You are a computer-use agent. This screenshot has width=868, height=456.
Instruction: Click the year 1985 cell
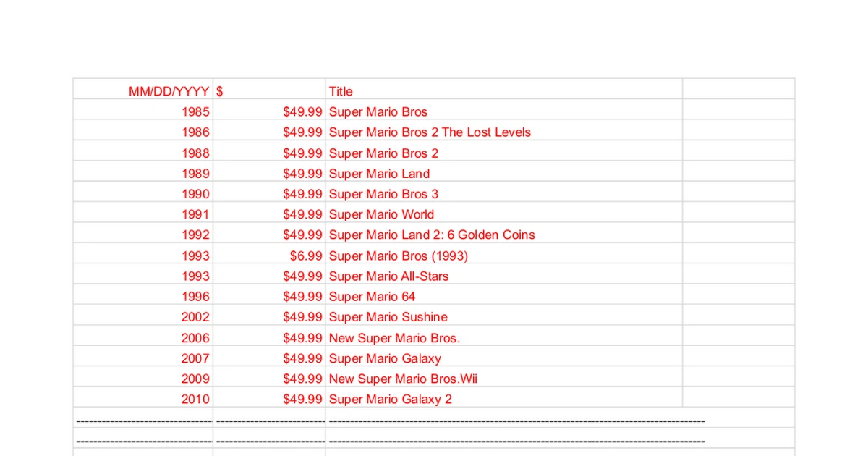[x=143, y=112]
